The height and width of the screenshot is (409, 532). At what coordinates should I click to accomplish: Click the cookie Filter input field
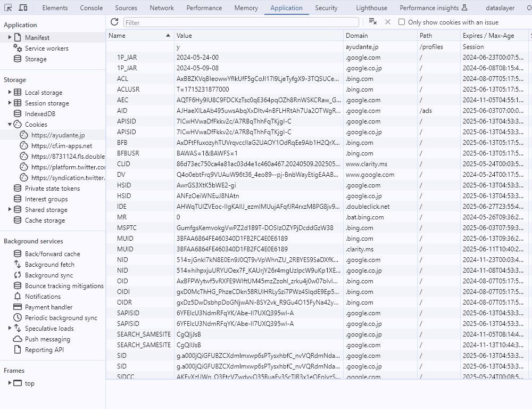(x=241, y=22)
